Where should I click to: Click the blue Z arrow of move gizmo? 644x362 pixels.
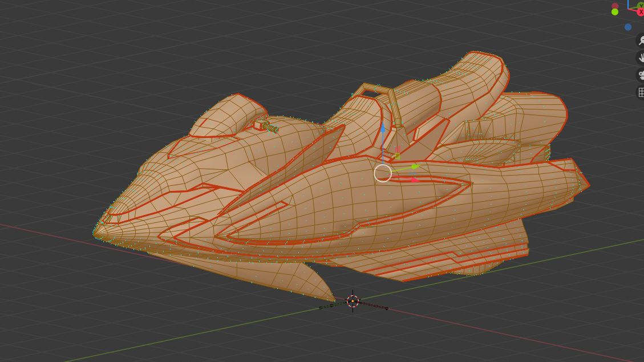[383, 129]
